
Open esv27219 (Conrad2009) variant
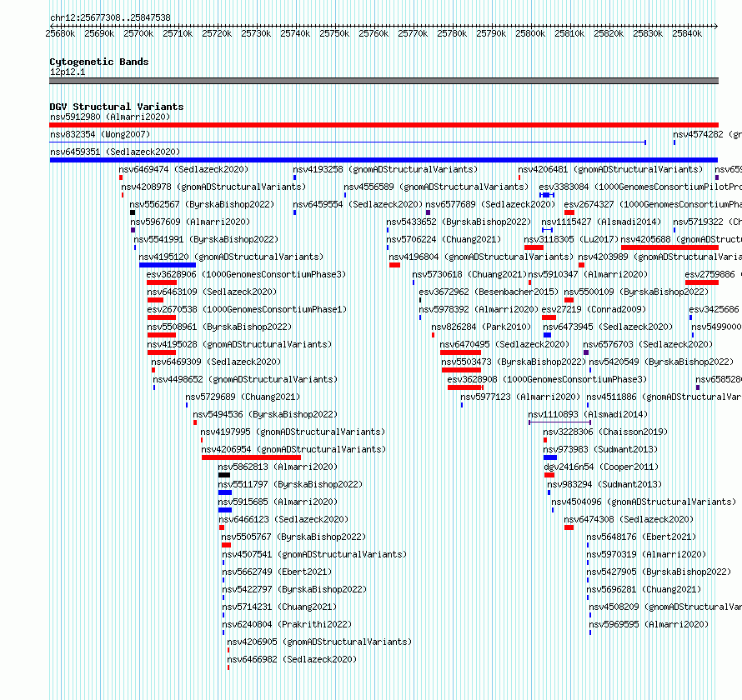point(594,309)
